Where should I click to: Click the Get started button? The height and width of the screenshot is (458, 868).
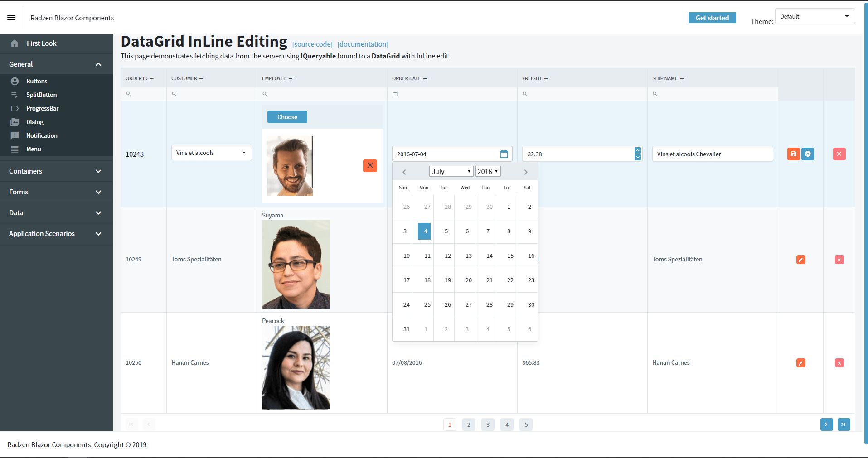point(712,18)
